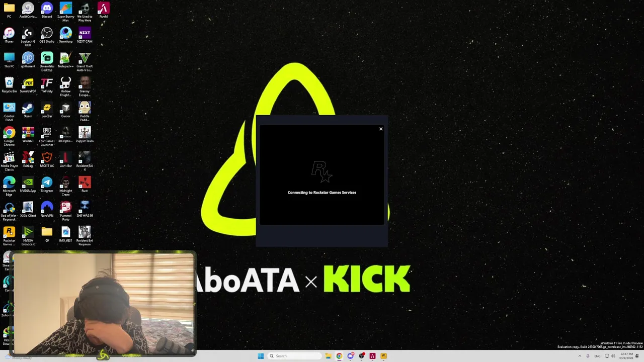The width and height of the screenshot is (644, 362).
Task: Select the Rockstar Games desktop shortcut
Action: click(x=9, y=236)
